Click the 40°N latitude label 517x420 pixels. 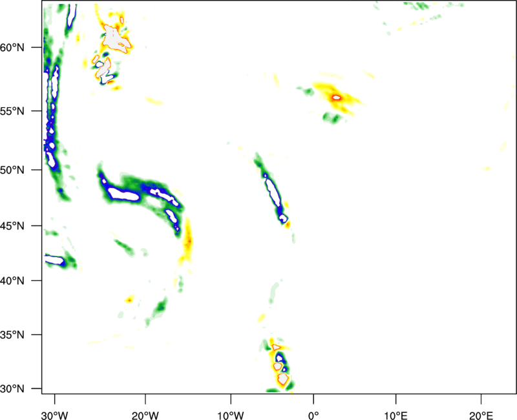(x=12, y=281)
